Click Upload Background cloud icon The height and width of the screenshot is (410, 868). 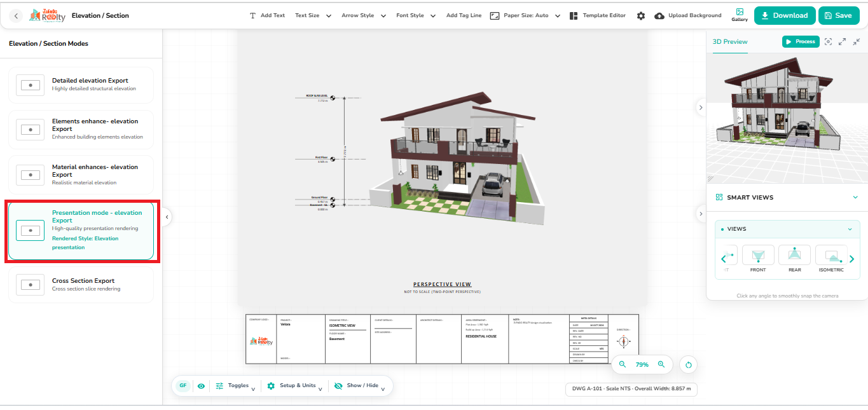pos(659,16)
